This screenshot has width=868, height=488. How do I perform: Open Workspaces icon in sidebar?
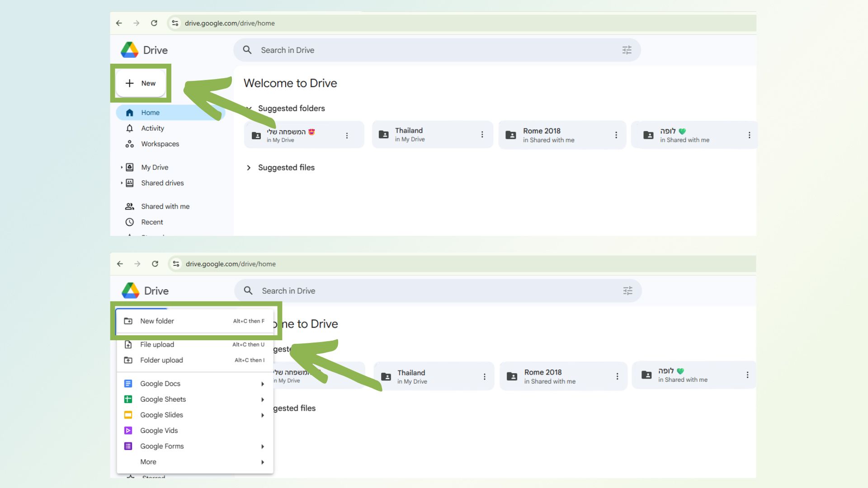coord(130,144)
